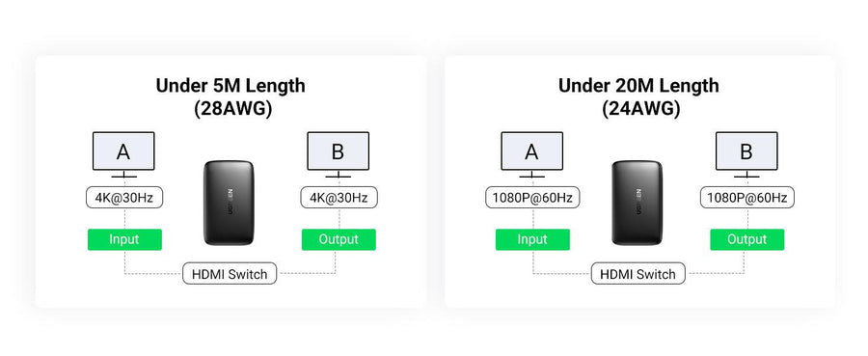Click green Output button under 24AWG

pos(747,239)
